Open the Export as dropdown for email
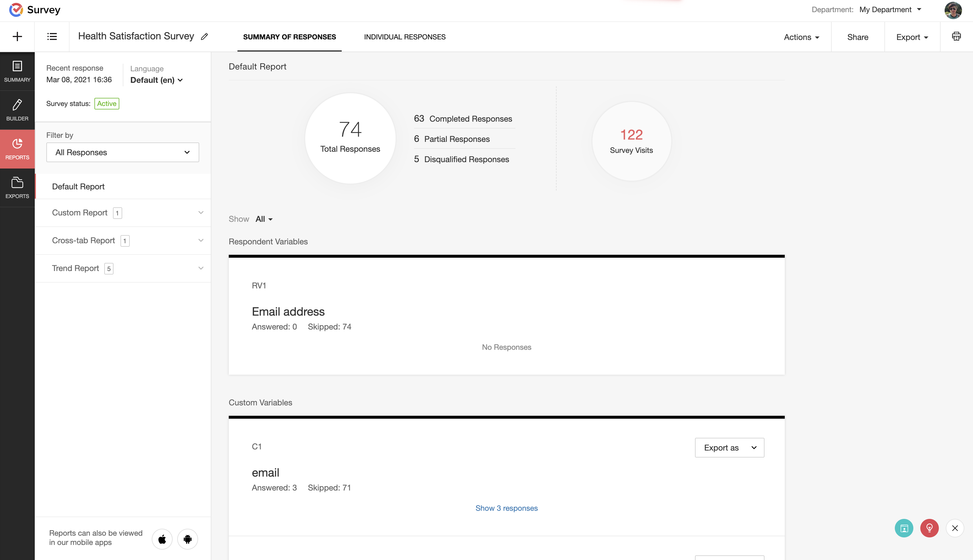The height and width of the screenshot is (560, 973). point(729,448)
